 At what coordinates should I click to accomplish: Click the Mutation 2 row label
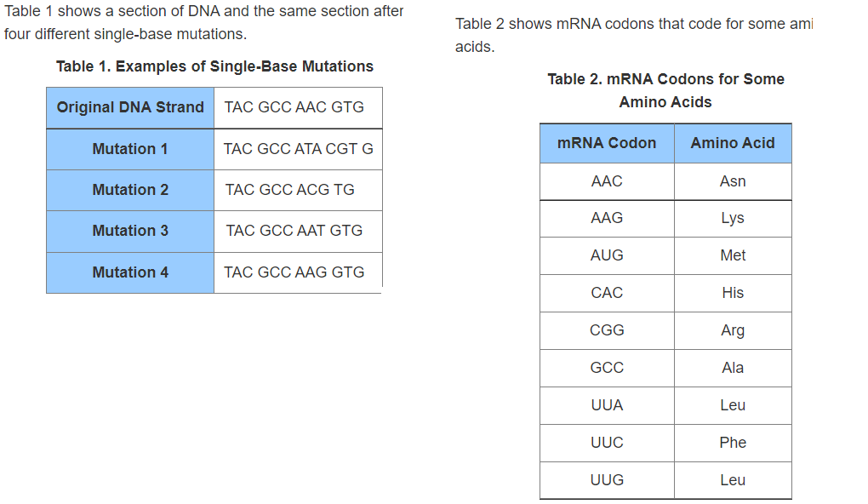130,190
